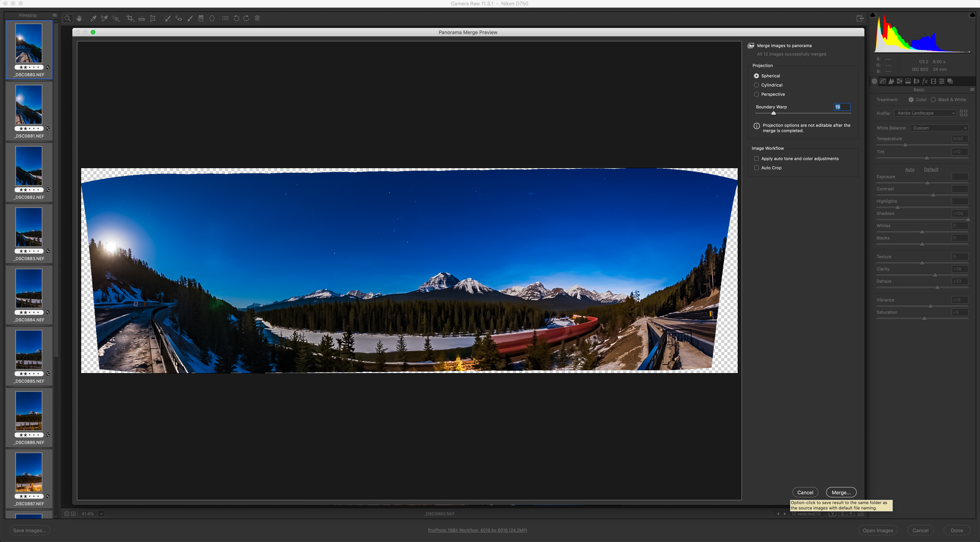
Task: Select the White Balance eyedropper tool
Action: coord(93,18)
